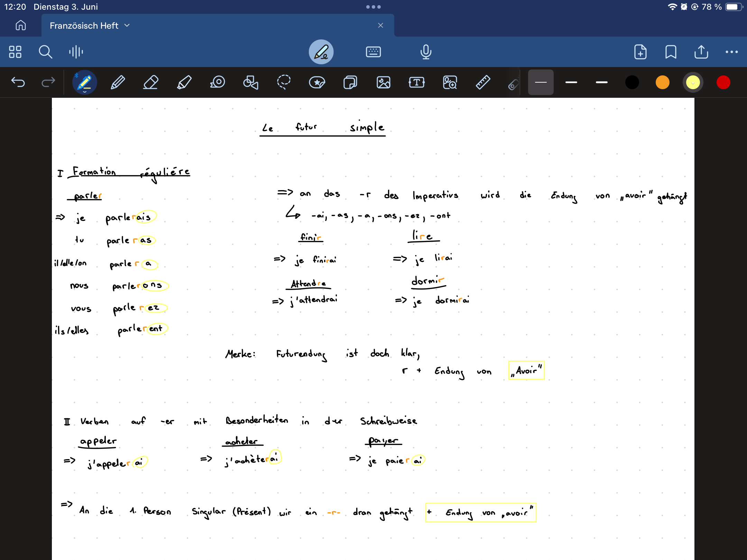747x560 pixels.
Task: Select the pencil tool
Action: (x=118, y=82)
